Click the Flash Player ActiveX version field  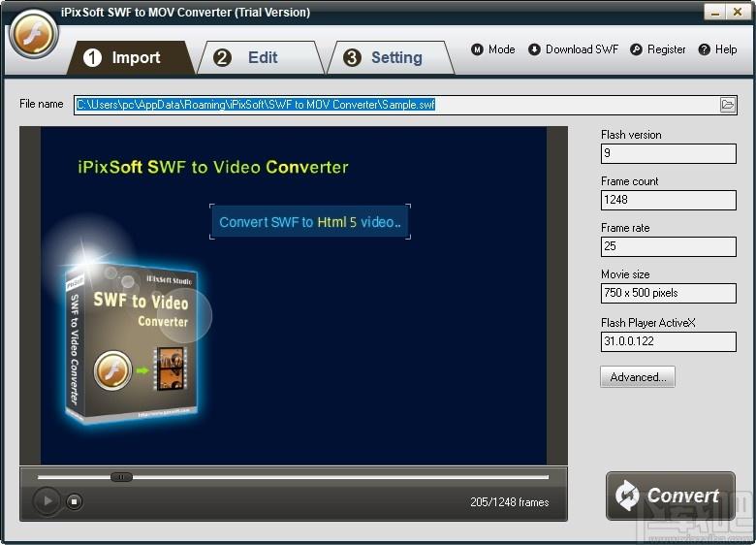pos(668,341)
